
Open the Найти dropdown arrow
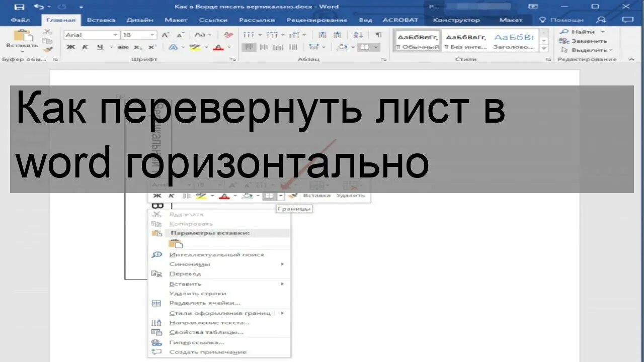[x=603, y=32]
